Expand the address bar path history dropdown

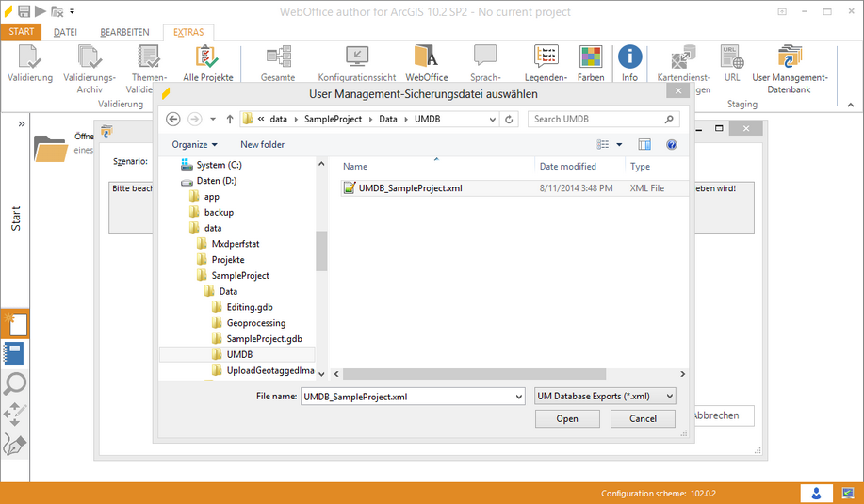pyautogui.click(x=492, y=119)
